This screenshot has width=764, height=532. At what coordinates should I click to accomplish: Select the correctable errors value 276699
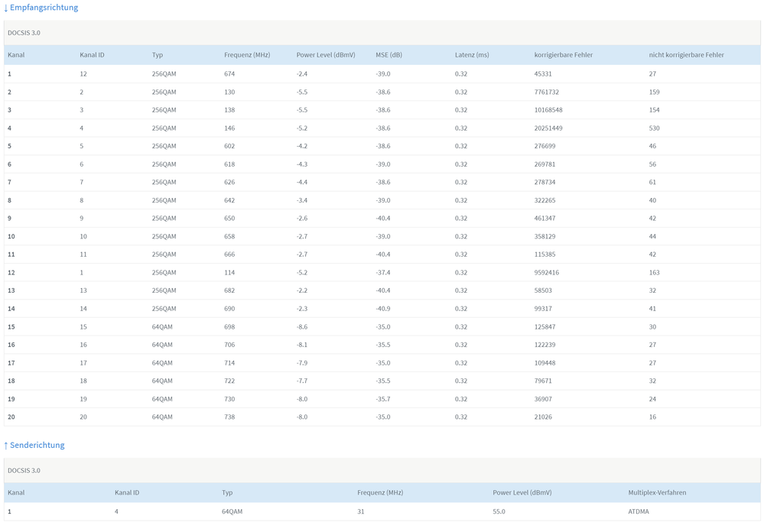[545, 146]
